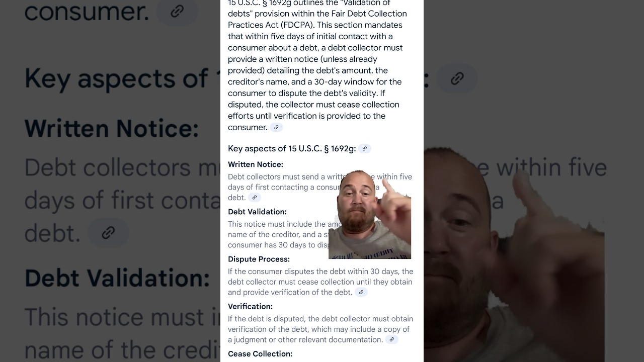Click the 'Dispute Process:' heading

pyautogui.click(x=259, y=259)
